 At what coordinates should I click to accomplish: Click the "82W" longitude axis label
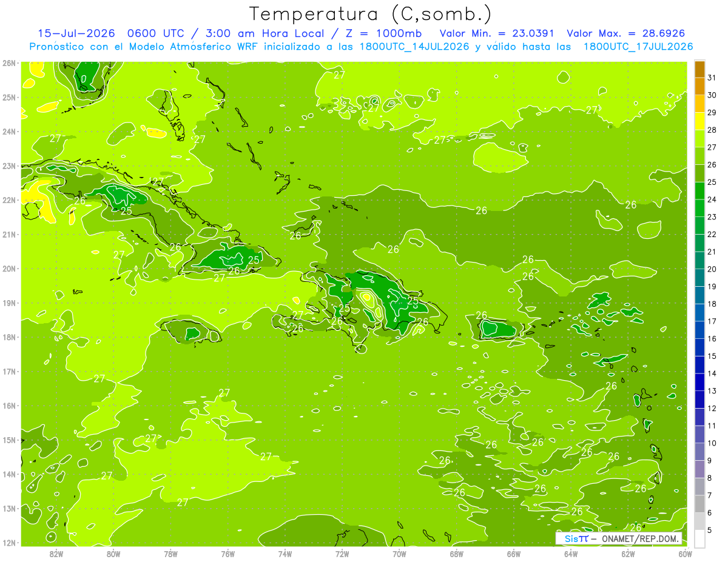point(56,554)
